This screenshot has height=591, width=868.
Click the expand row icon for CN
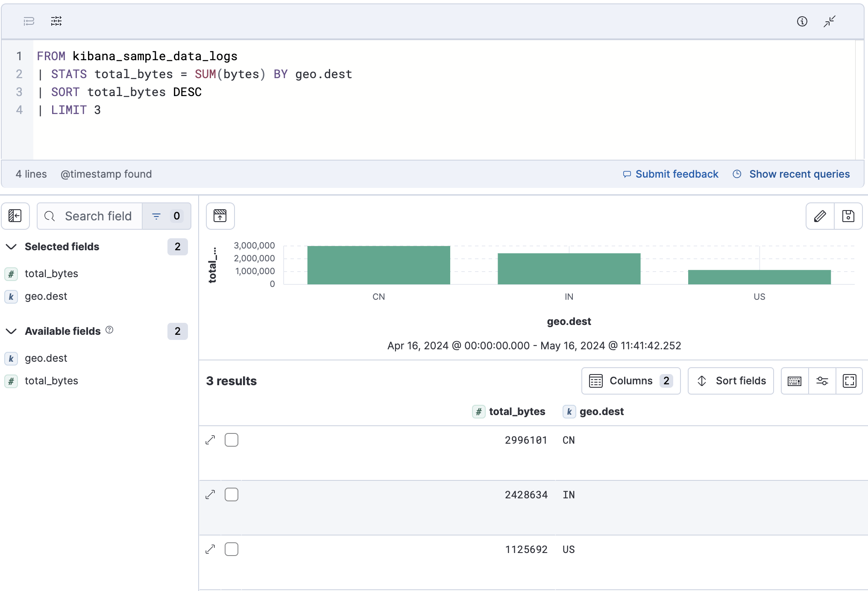point(211,439)
